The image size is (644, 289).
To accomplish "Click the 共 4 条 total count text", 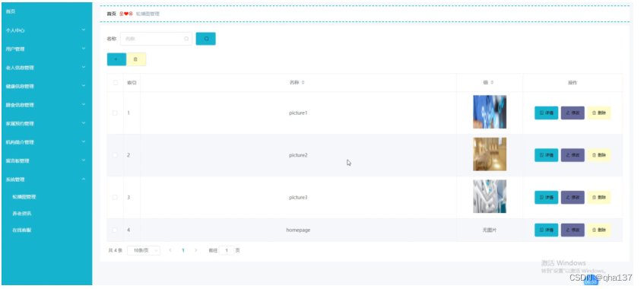I will [116, 250].
